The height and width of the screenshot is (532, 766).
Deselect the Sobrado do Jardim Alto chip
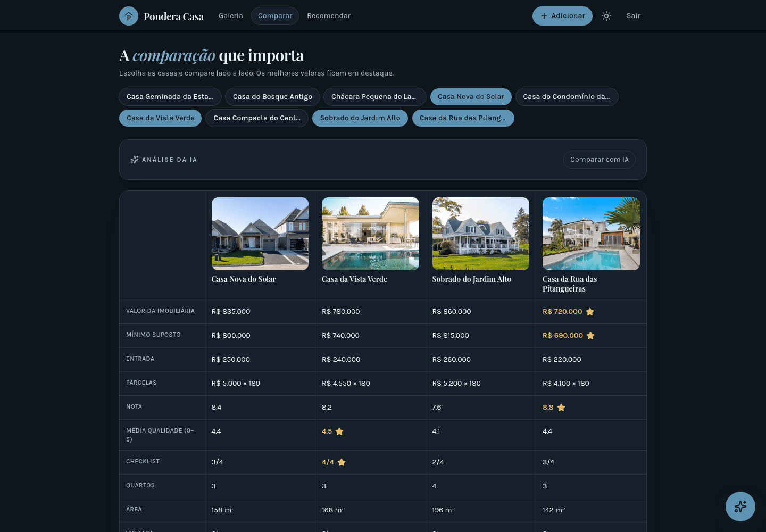[x=360, y=118]
